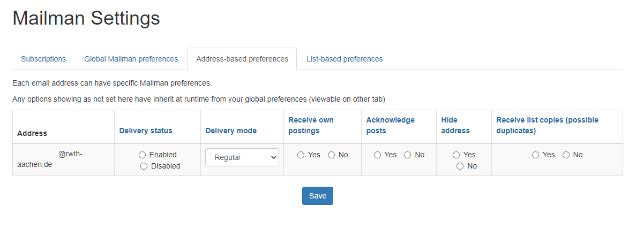Open the Delivery mode Regular dropdown
The height and width of the screenshot is (229, 644).
click(242, 157)
